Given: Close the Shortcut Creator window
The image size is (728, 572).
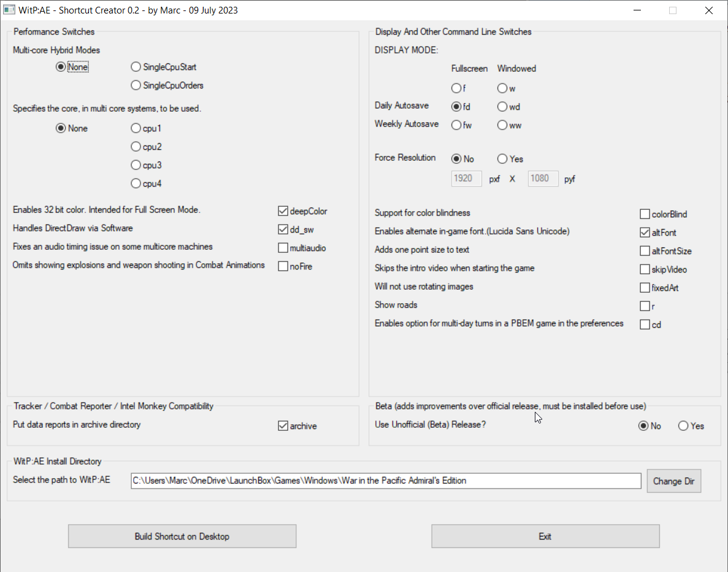Looking at the screenshot, I should click(708, 10).
